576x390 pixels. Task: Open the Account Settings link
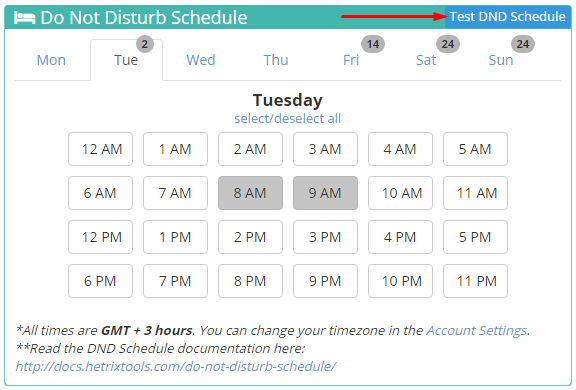tap(477, 331)
